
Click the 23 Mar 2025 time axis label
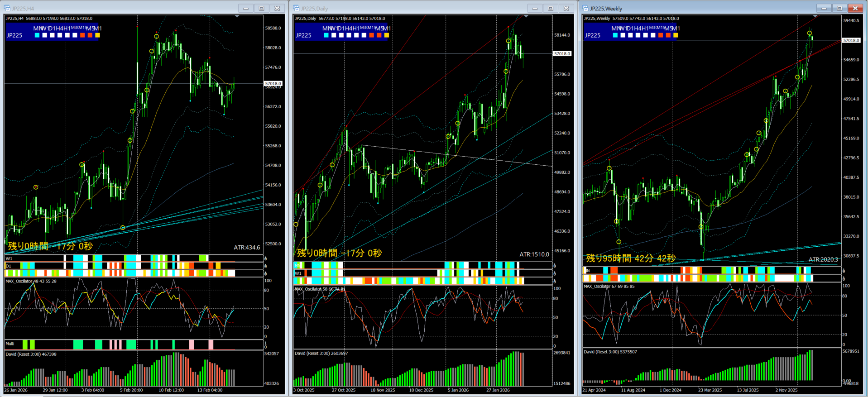[x=710, y=390]
